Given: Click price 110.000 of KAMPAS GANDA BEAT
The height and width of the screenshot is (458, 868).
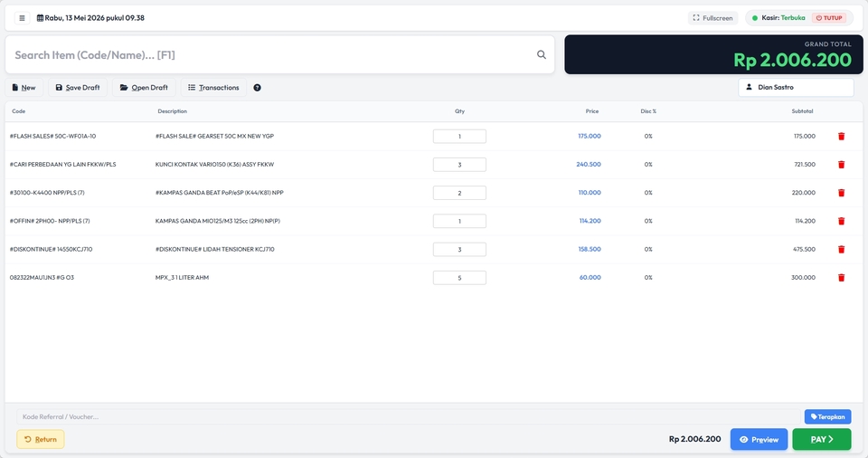Looking at the screenshot, I should [589, 193].
